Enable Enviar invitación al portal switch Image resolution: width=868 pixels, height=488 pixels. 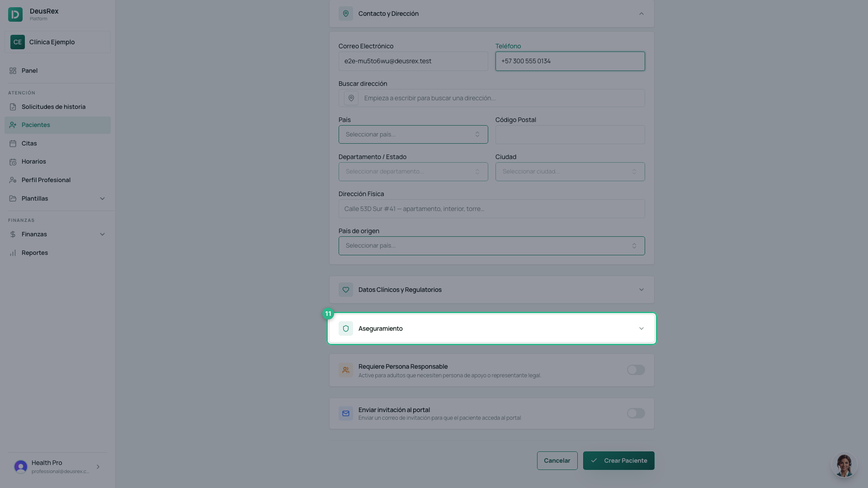[x=636, y=413]
